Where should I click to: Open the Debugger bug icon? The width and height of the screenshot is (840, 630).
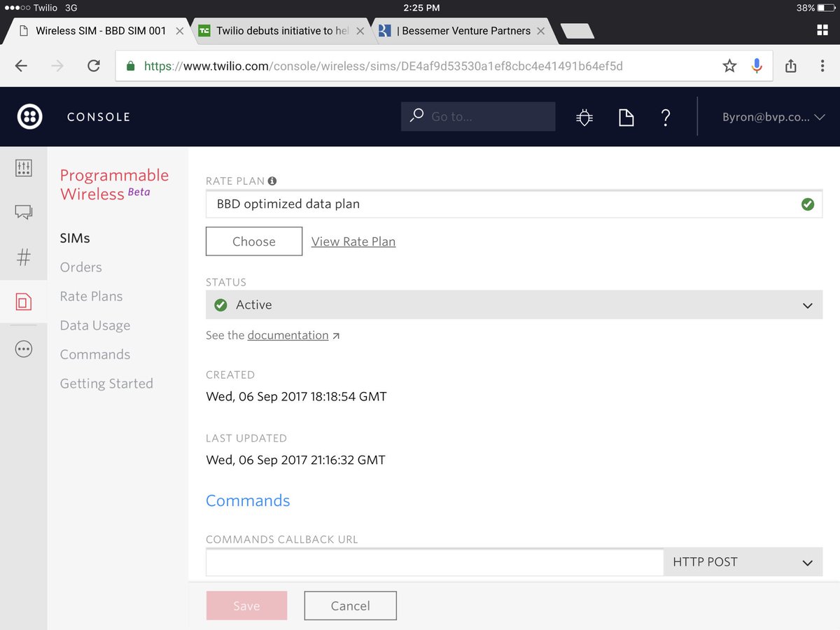click(584, 117)
